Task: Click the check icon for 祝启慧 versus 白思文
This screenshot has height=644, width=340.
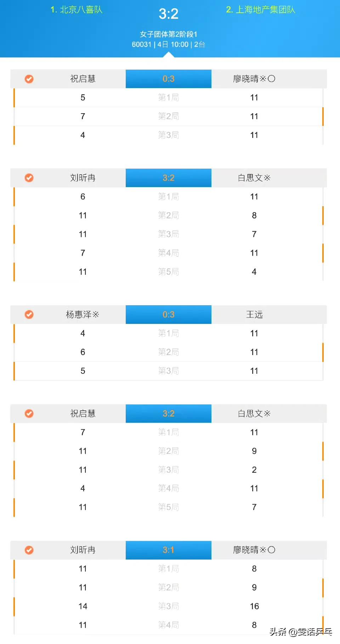Action: (x=29, y=413)
